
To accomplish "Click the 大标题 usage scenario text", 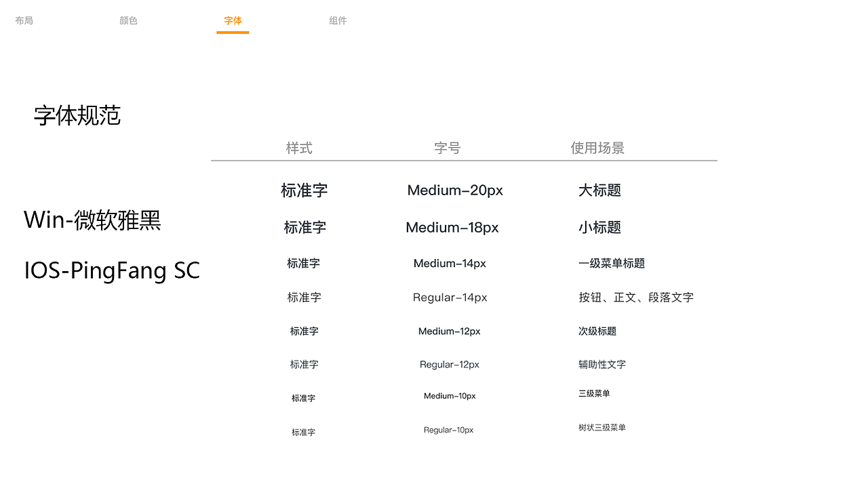I will [599, 190].
